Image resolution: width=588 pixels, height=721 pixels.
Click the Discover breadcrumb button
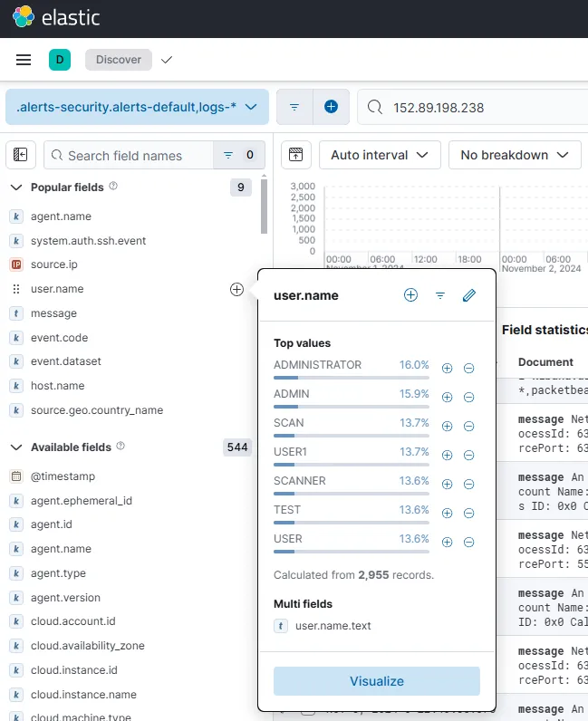click(119, 60)
